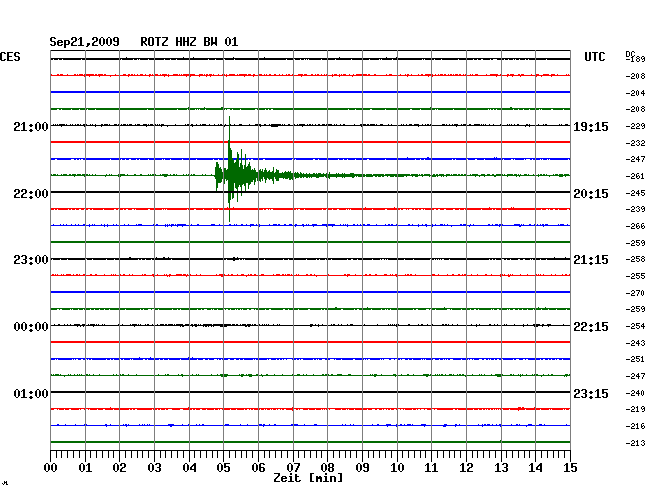Image resolution: width=650 pixels, height=494 pixels.
Task: Click the 04 minute axis label
Action: 189,467
